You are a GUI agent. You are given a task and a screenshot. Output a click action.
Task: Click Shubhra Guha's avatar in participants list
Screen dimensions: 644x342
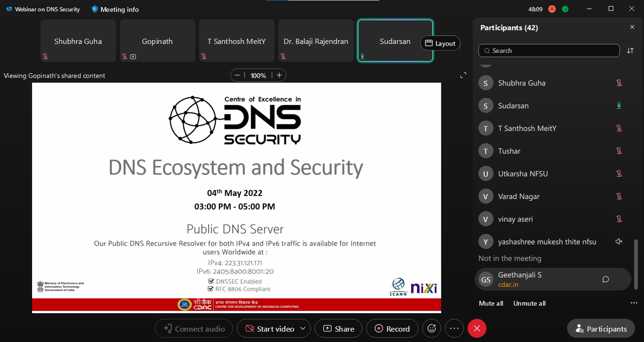[x=486, y=83]
